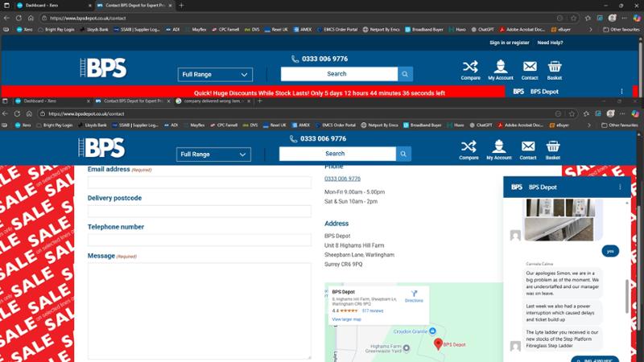The width and height of the screenshot is (644, 362).
Task: Open Settings and more ellipsis in three-tab window
Action: pyautogui.click(x=622, y=113)
